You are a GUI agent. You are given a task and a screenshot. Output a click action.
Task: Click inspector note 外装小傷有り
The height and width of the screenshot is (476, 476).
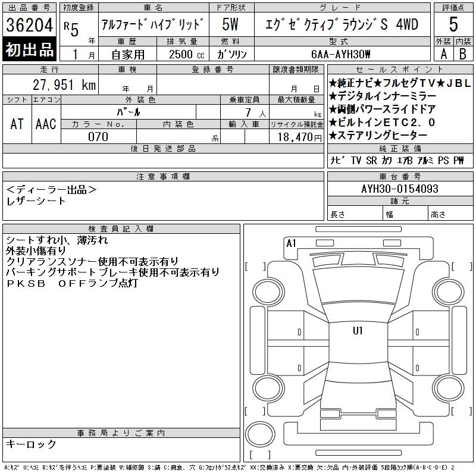click(x=36, y=250)
